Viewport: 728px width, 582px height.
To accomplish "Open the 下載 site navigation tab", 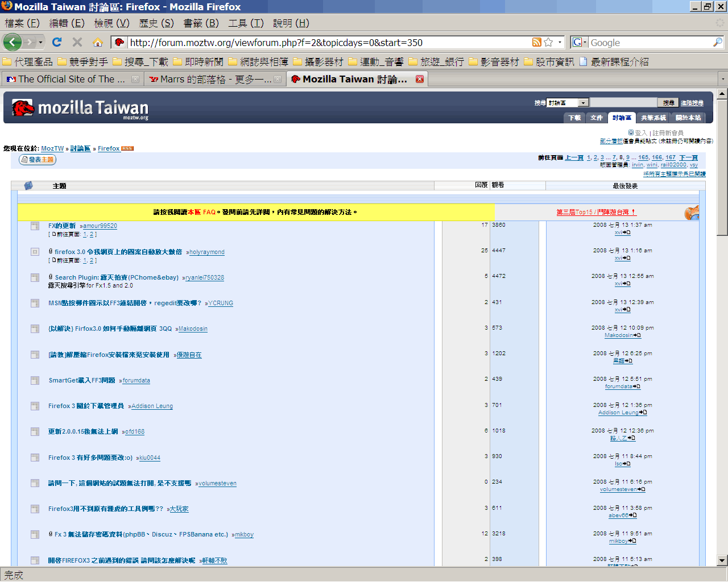I will tap(574, 118).
